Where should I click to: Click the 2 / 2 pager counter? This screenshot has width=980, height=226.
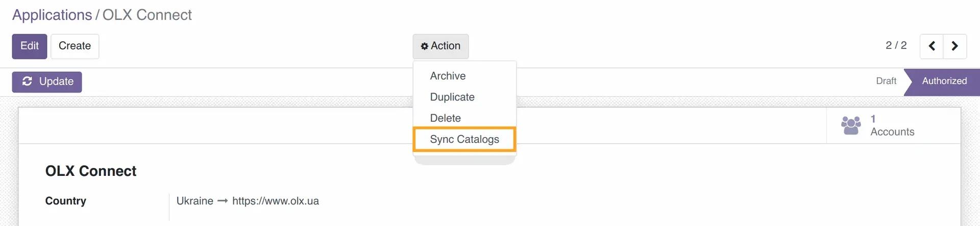click(896, 46)
